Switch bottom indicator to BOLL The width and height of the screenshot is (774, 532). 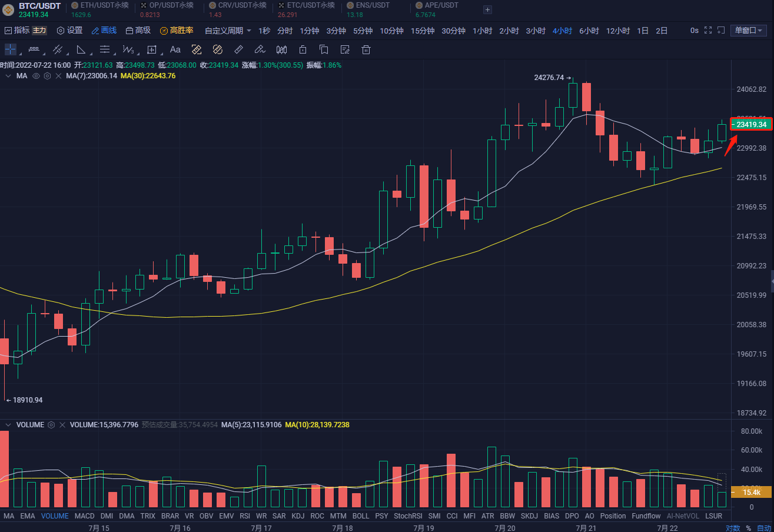pos(361,516)
